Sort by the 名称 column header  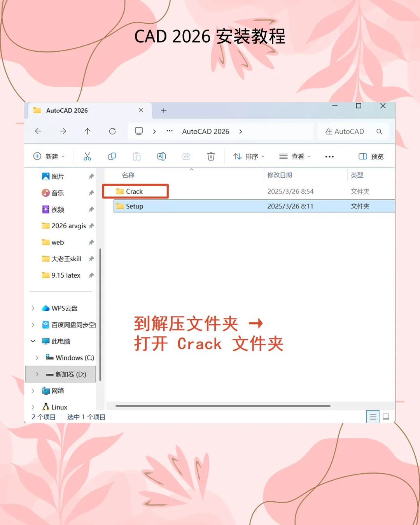coord(128,175)
